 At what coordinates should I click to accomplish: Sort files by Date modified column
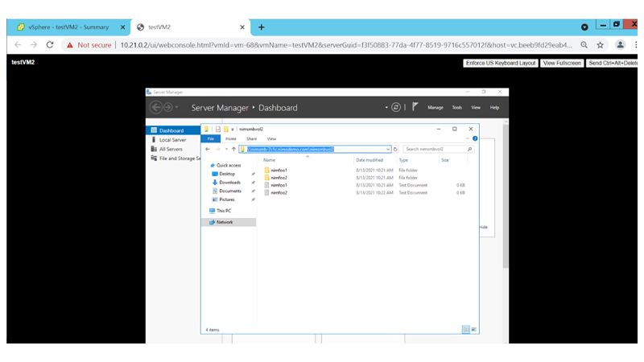pyautogui.click(x=369, y=160)
